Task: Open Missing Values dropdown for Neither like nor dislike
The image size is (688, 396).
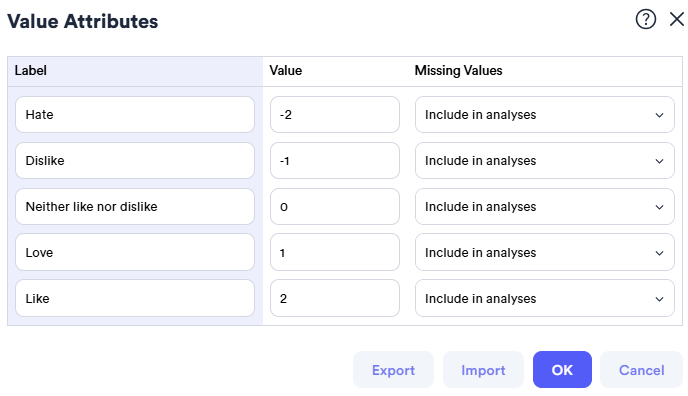Action: click(x=545, y=207)
